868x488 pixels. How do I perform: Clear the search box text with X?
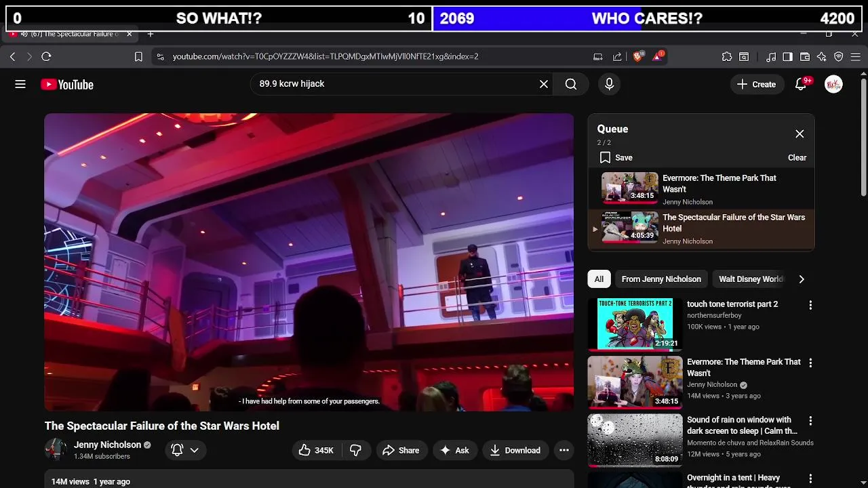543,84
